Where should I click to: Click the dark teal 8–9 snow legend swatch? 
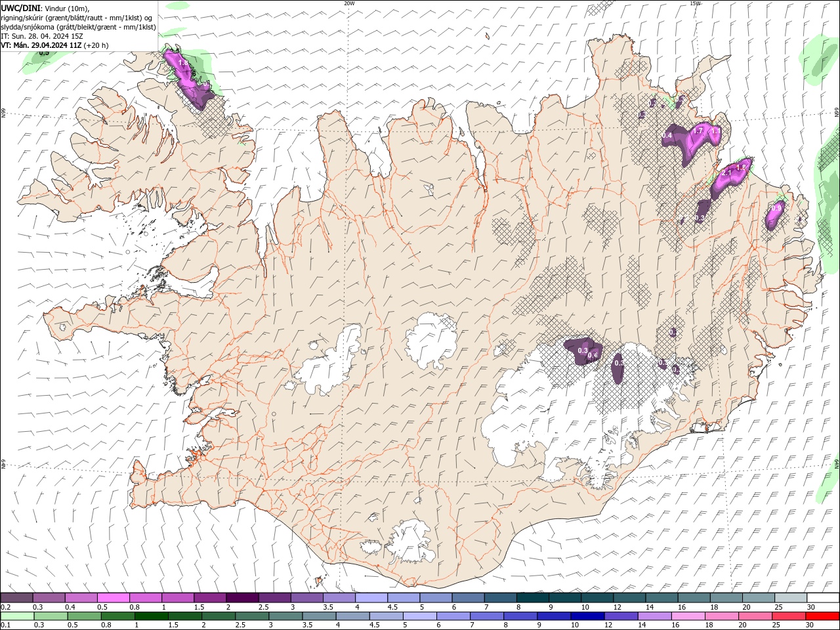532,597
